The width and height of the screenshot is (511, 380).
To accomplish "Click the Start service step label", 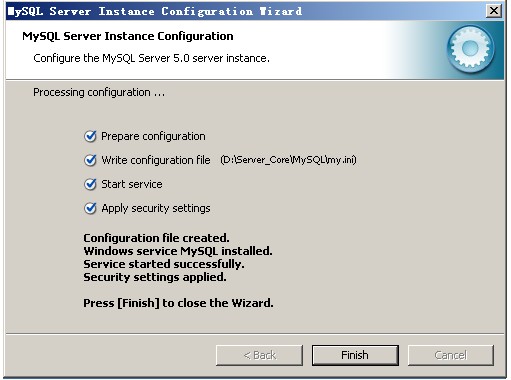I will tap(132, 184).
